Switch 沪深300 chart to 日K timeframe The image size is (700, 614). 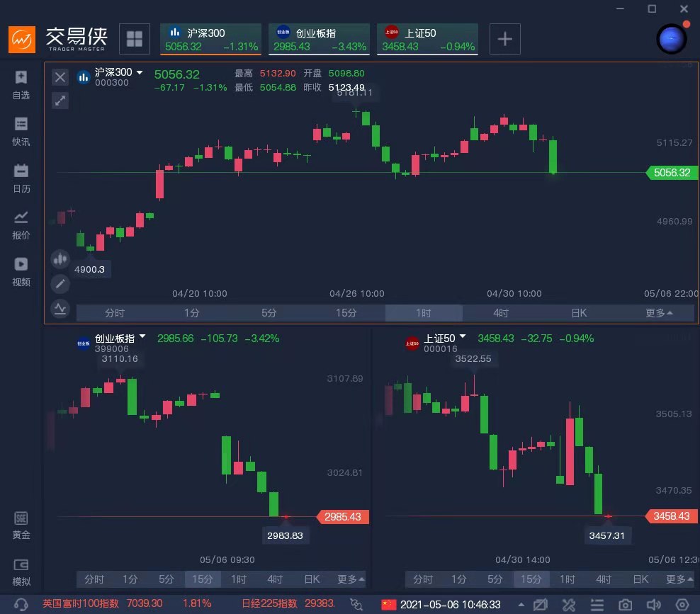pyautogui.click(x=579, y=313)
